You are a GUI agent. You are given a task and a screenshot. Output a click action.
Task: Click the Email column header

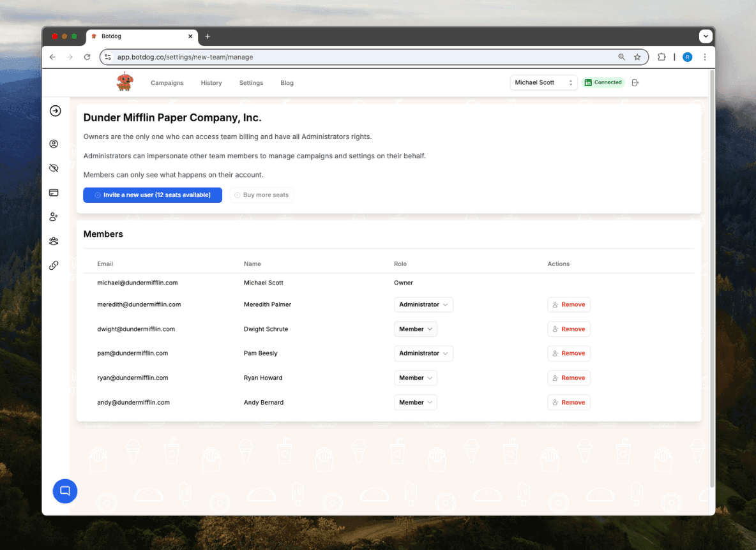(x=105, y=264)
